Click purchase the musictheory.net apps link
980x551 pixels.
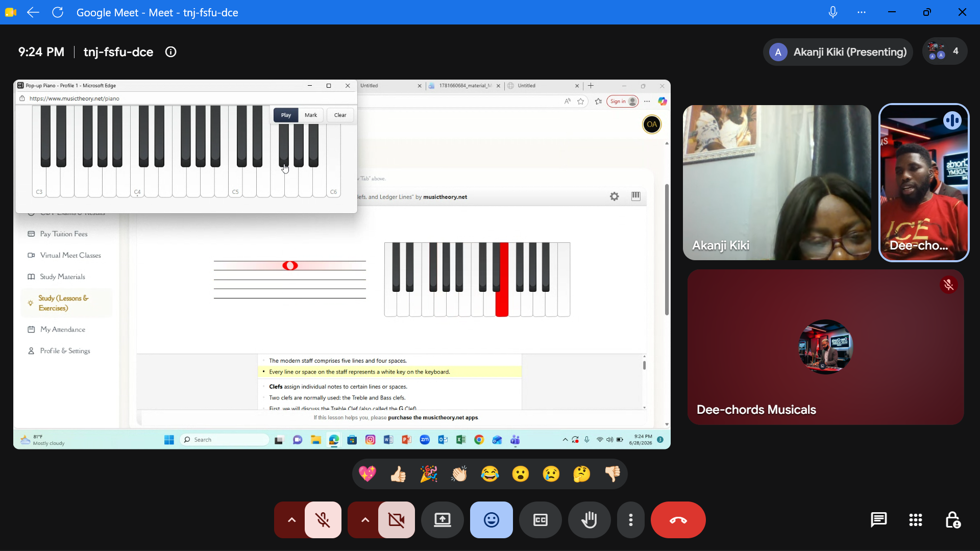(x=433, y=417)
